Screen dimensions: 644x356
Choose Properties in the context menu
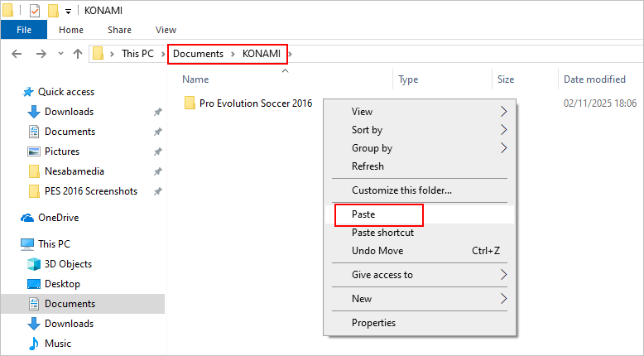click(373, 323)
